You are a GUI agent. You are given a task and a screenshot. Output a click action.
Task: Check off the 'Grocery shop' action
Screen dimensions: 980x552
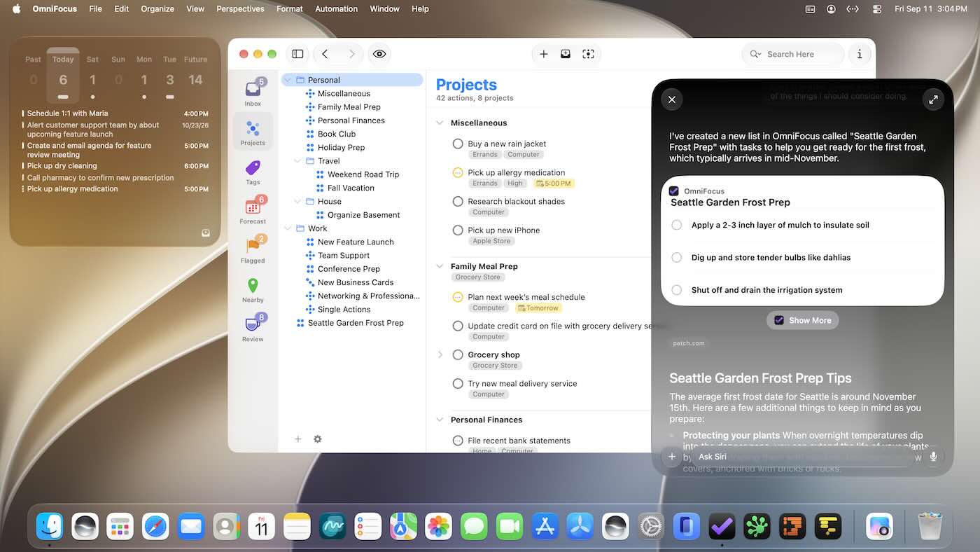(x=458, y=354)
